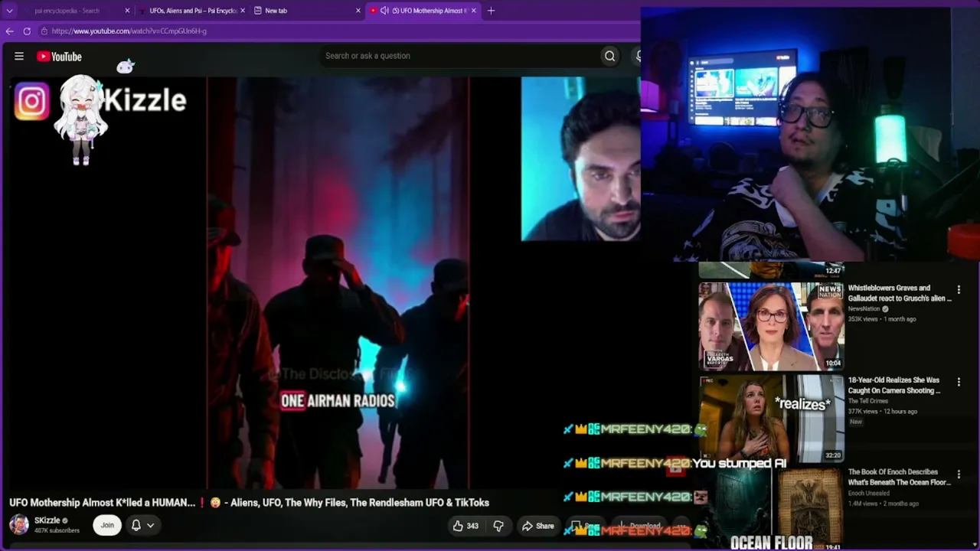Open the 18-Year-Old Realizes video thumbnail
This screenshot has height=551, width=980.
tap(771, 419)
